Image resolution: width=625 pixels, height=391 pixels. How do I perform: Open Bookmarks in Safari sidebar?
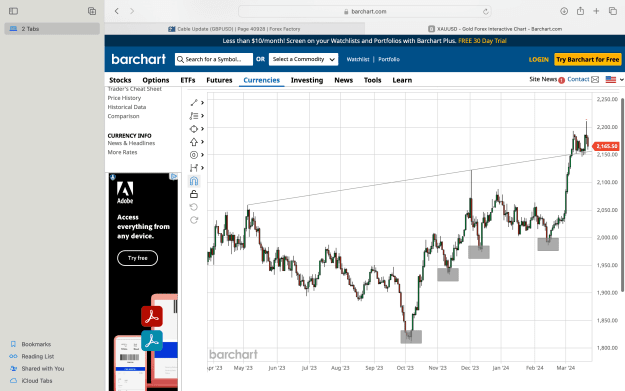pyautogui.click(x=30, y=344)
